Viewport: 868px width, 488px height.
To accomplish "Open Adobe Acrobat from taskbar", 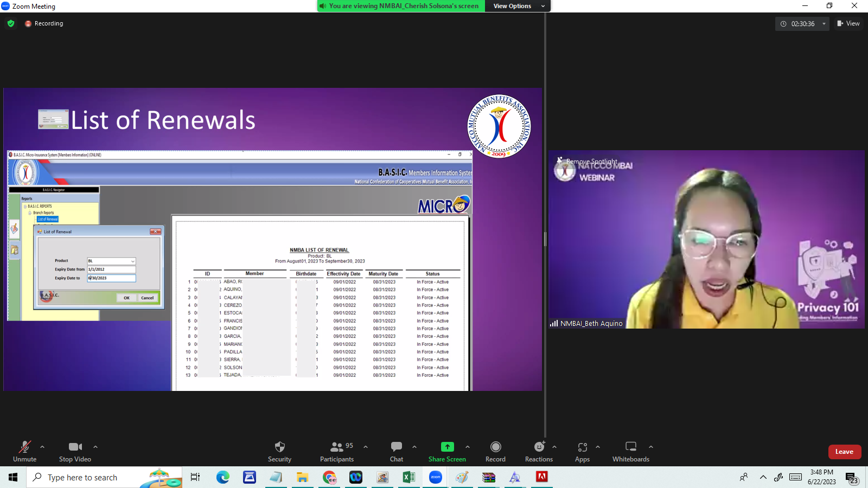I will point(542,477).
